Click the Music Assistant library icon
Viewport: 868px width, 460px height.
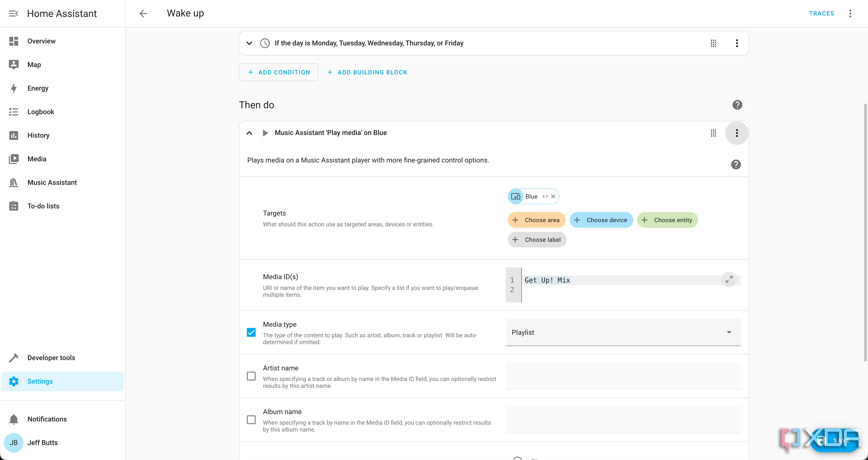(x=13, y=182)
